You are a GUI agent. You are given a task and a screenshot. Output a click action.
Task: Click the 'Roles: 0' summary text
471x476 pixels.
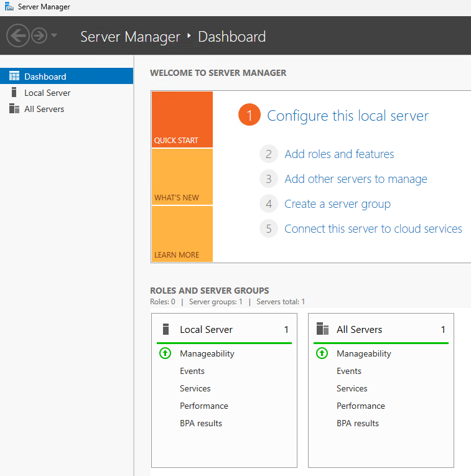[x=162, y=302]
